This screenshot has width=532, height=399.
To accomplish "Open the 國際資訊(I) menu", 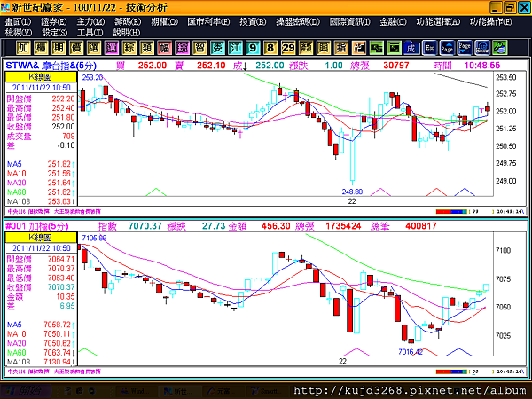I will point(350,21).
